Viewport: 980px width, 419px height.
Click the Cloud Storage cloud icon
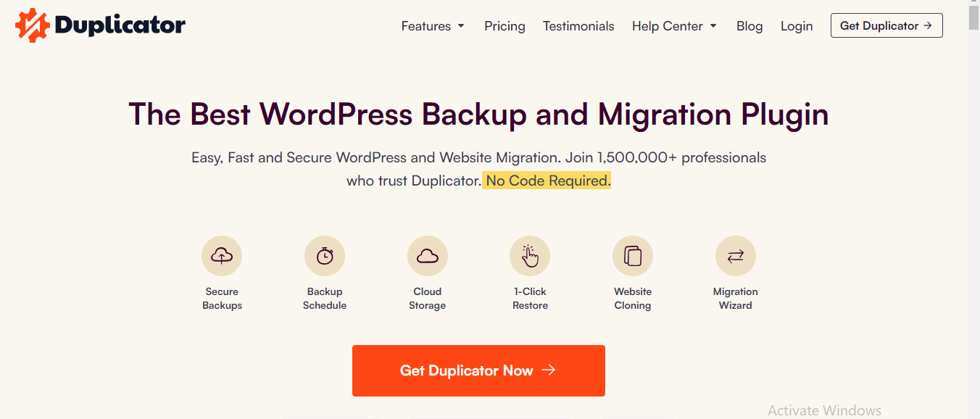click(428, 256)
